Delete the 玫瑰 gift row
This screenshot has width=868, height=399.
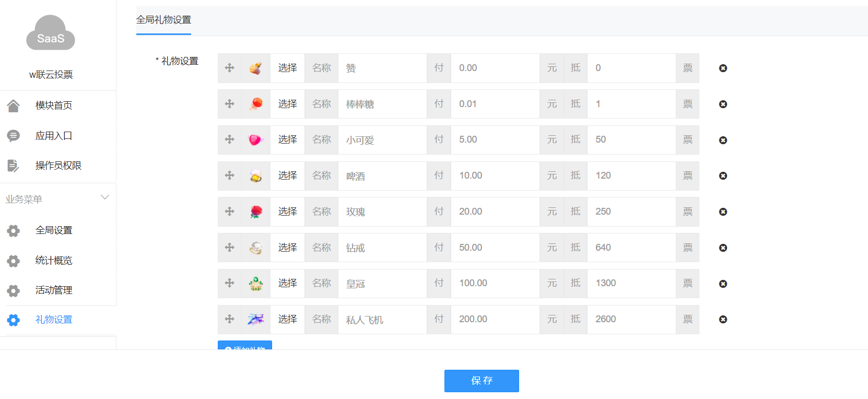(x=723, y=212)
